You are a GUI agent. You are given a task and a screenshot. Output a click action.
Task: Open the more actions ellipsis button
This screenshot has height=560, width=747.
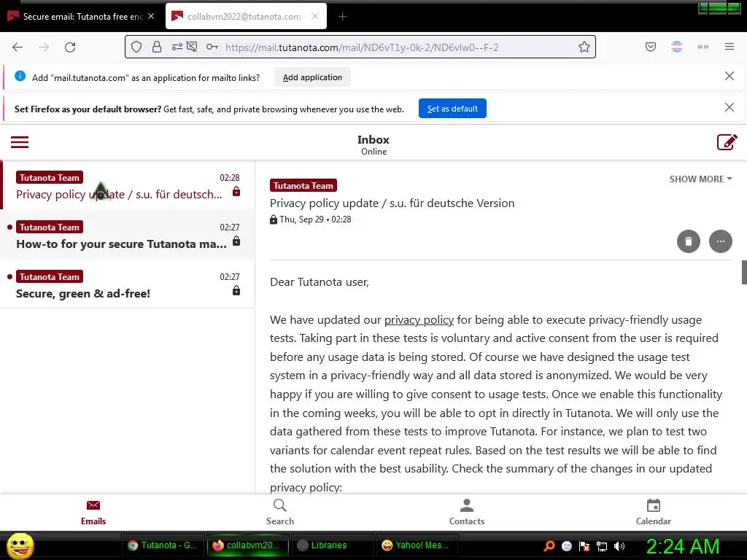point(720,241)
